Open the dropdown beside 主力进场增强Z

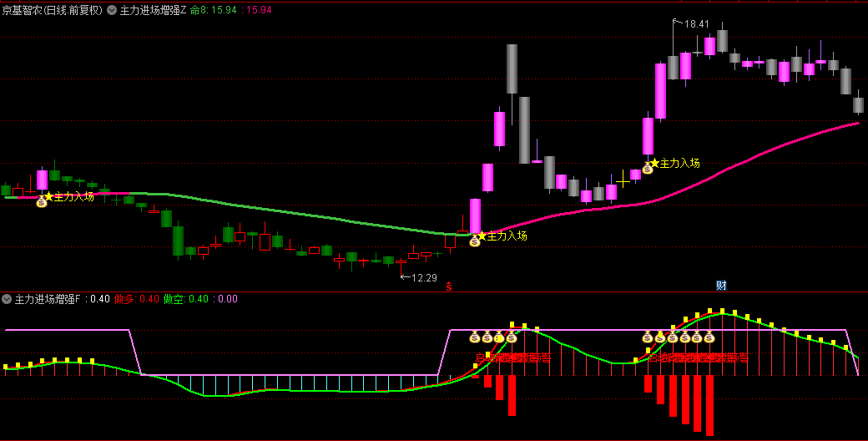point(112,10)
